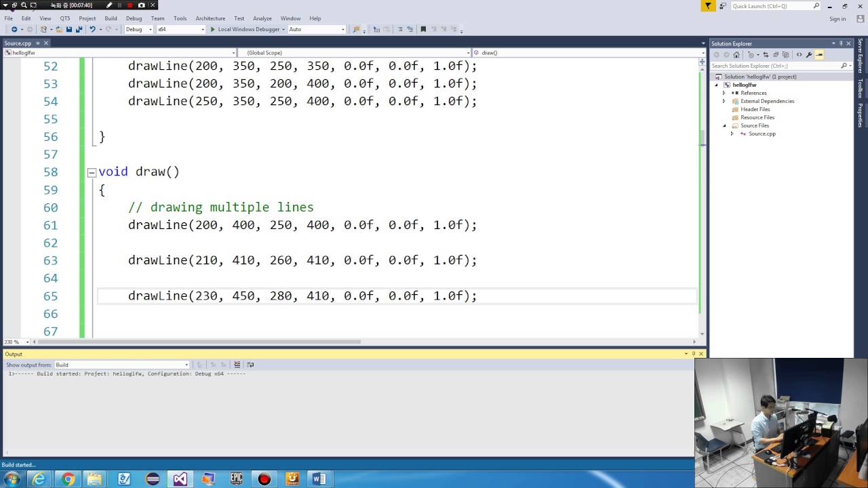Image resolution: width=868 pixels, height=488 pixels.
Task: Open Google Chrome from the taskbar
Action: point(68,479)
